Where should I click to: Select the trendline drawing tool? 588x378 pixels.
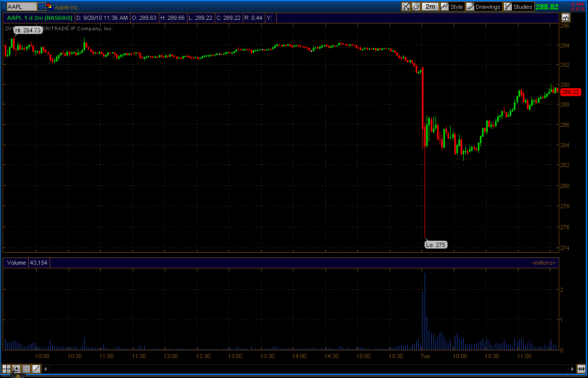click(36, 369)
